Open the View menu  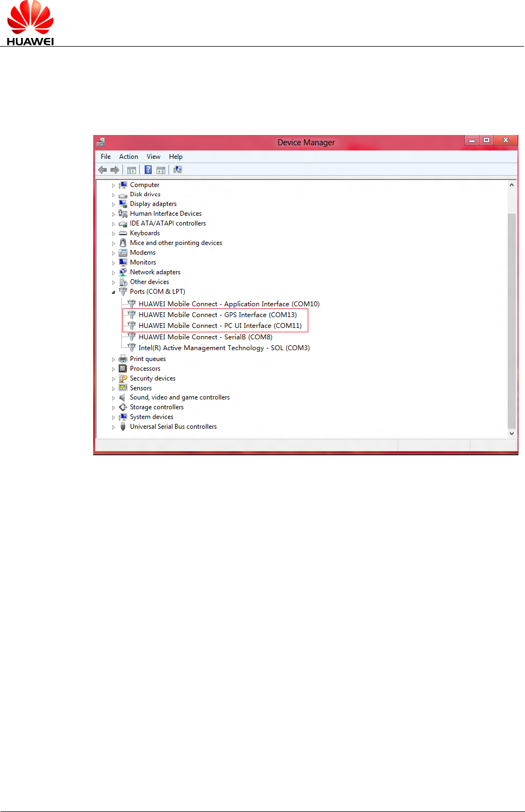[153, 157]
